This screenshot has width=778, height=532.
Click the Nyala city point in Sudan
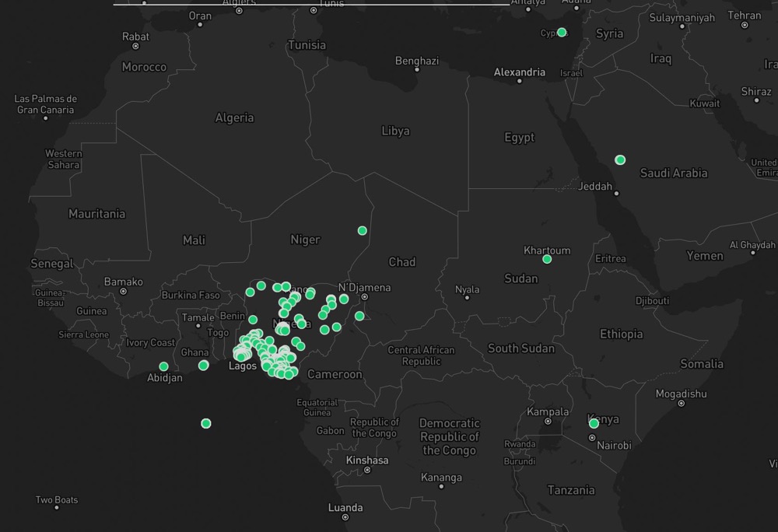point(467,297)
